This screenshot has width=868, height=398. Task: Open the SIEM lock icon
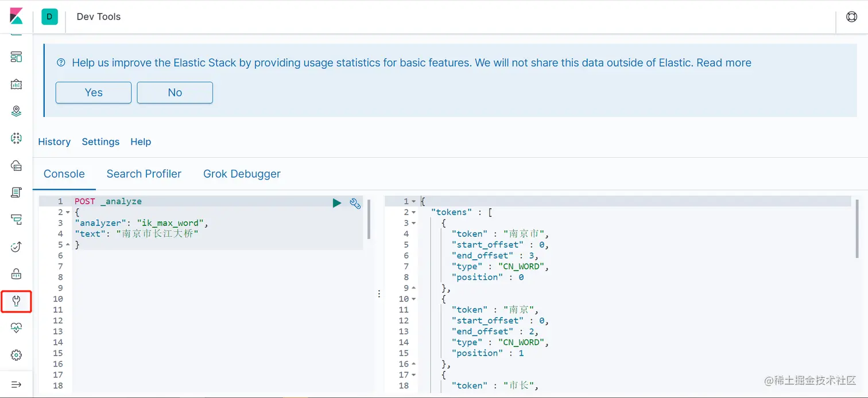pyautogui.click(x=16, y=274)
